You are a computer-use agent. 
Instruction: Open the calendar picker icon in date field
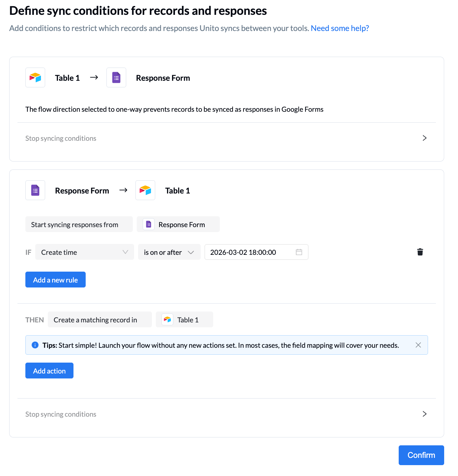[x=299, y=252]
